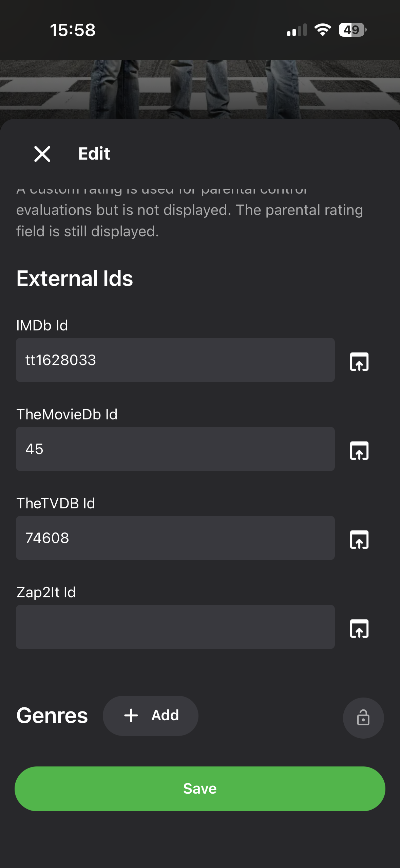Save the metadata changes
The width and height of the screenshot is (400, 868).
coord(200,789)
